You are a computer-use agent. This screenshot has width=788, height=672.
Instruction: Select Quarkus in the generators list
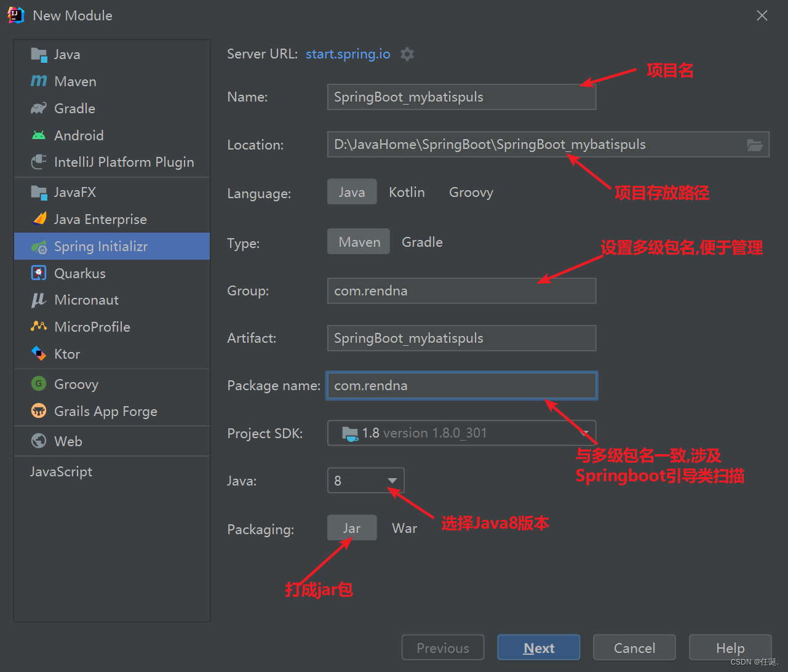coord(112,273)
